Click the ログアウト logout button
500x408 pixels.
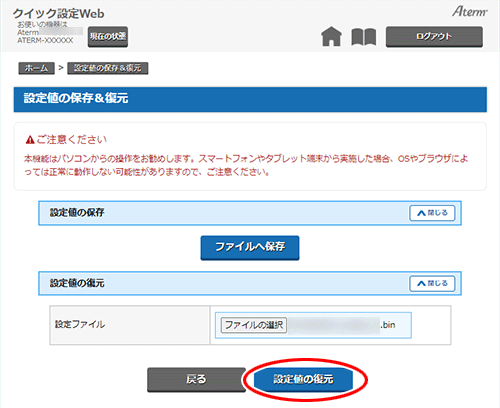point(434,36)
